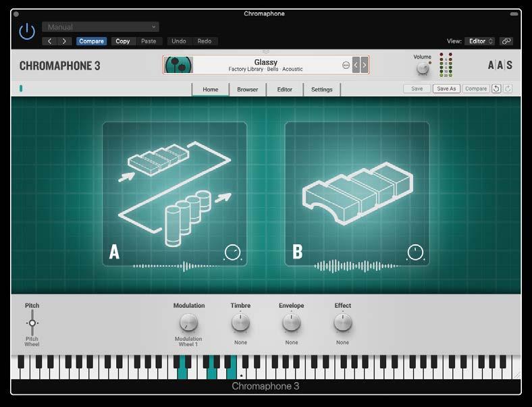Click the None assignment under Envelope
532x407 pixels.
[x=292, y=343]
